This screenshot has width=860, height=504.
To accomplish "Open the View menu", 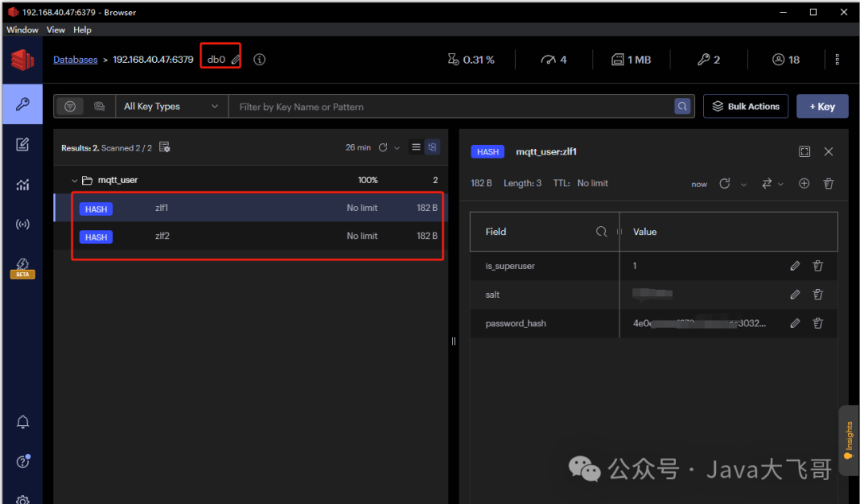I will click(56, 29).
